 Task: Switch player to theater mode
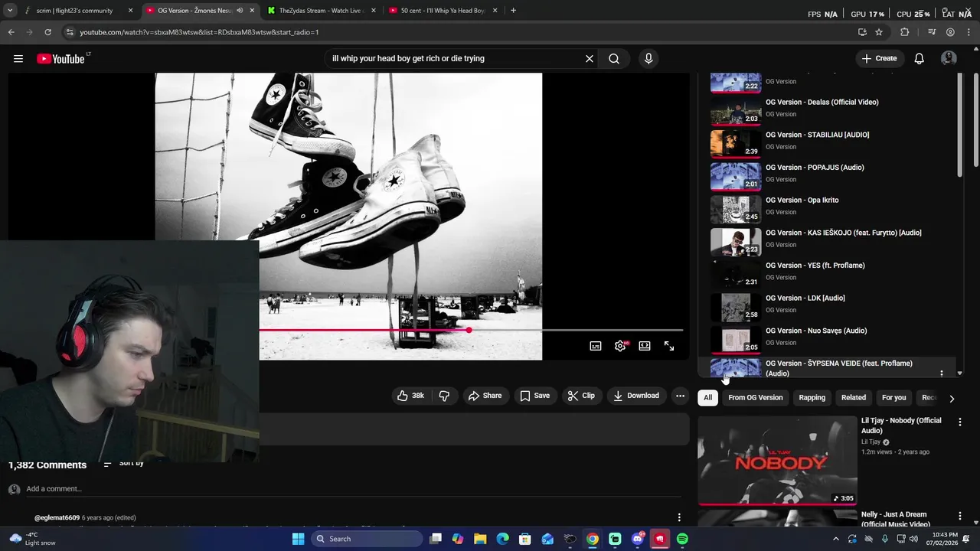(x=645, y=346)
